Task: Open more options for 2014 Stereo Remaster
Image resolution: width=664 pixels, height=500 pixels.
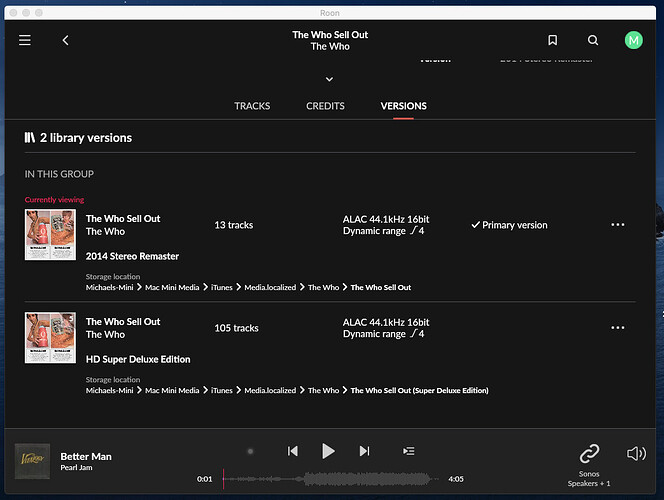Action: (617, 224)
